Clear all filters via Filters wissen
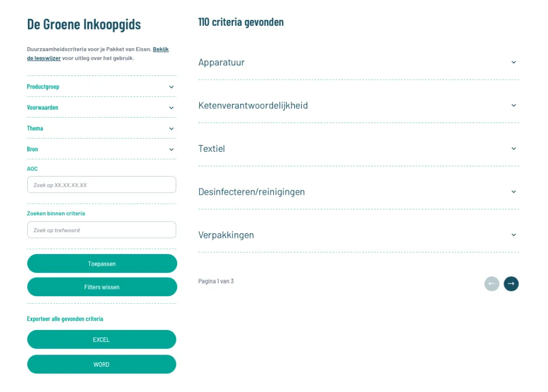Screen dimensions: 548x392 [102, 287]
